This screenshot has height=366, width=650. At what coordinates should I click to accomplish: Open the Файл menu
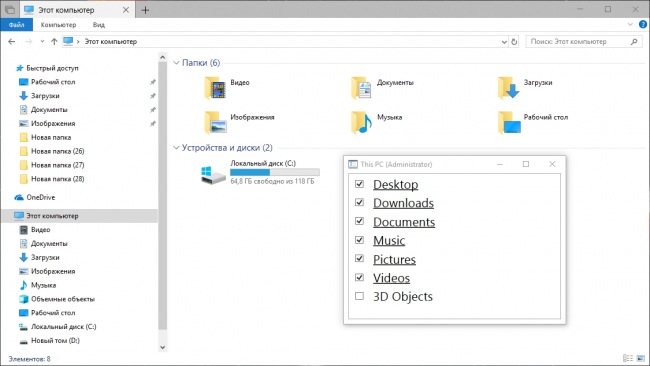coord(17,24)
